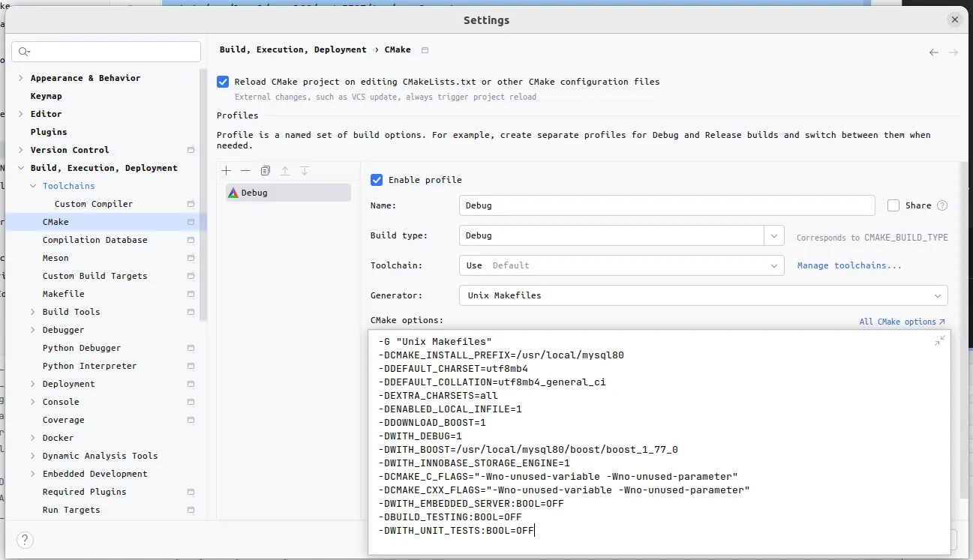Add a new CMake profile with plus icon
The image size is (973, 560).
[x=227, y=171]
